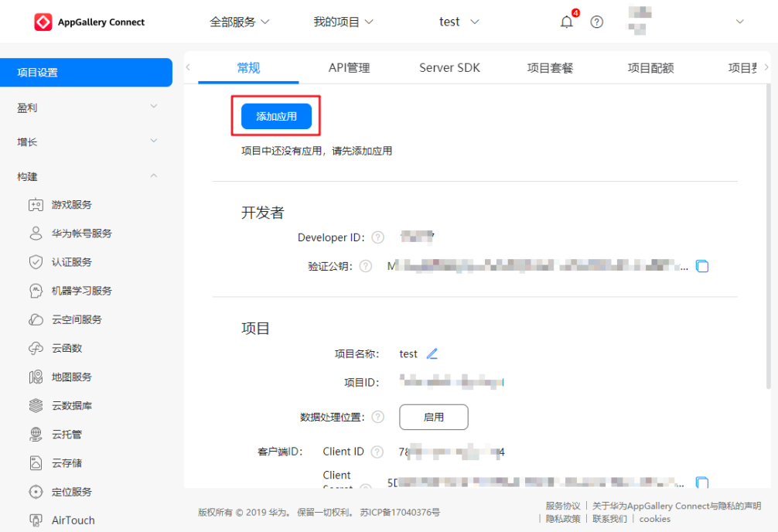Edit project name with pencil icon
This screenshot has width=778, height=532.
[x=432, y=354]
